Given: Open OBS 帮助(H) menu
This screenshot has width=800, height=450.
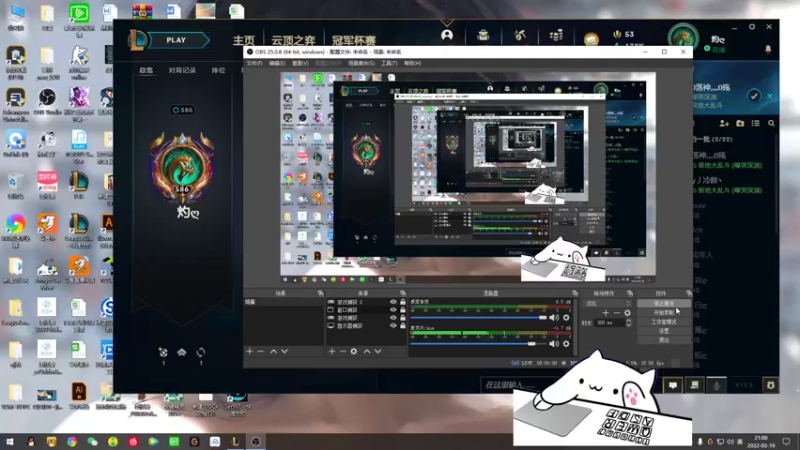Looking at the screenshot, I should tap(412, 63).
